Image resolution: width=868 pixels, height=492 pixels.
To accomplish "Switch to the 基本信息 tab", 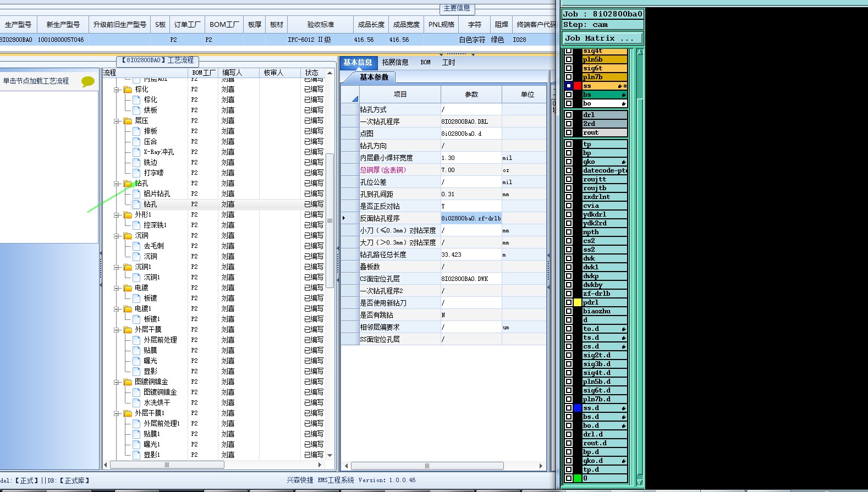I will tap(358, 63).
